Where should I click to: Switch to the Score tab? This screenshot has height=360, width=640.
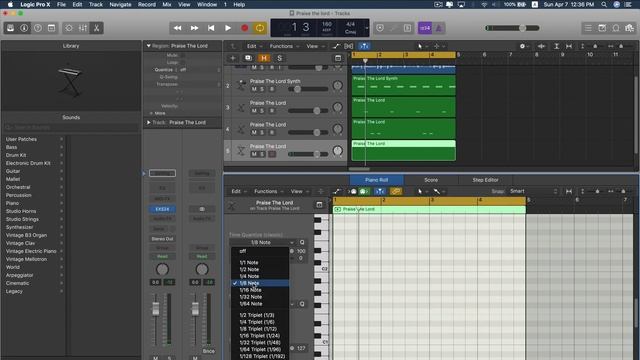[x=431, y=180]
